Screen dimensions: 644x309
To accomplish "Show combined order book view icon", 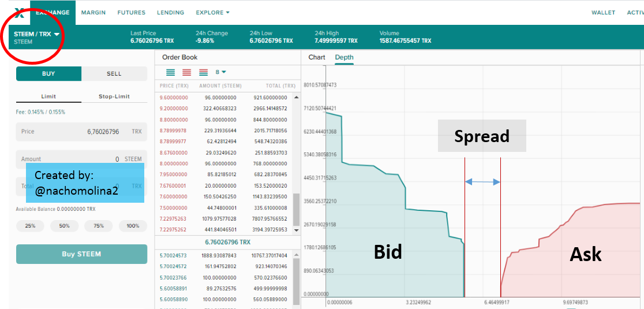I will click(x=171, y=72).
